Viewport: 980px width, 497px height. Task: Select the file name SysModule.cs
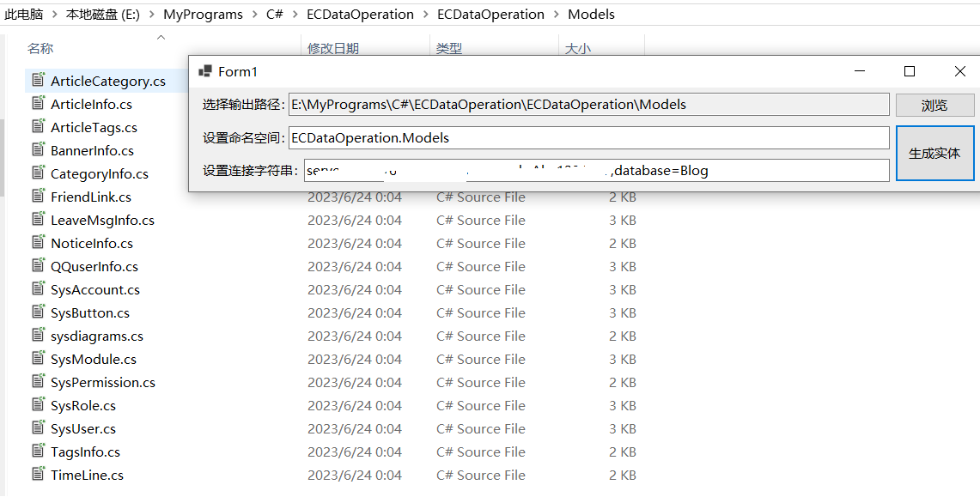(x=93, y=359)
